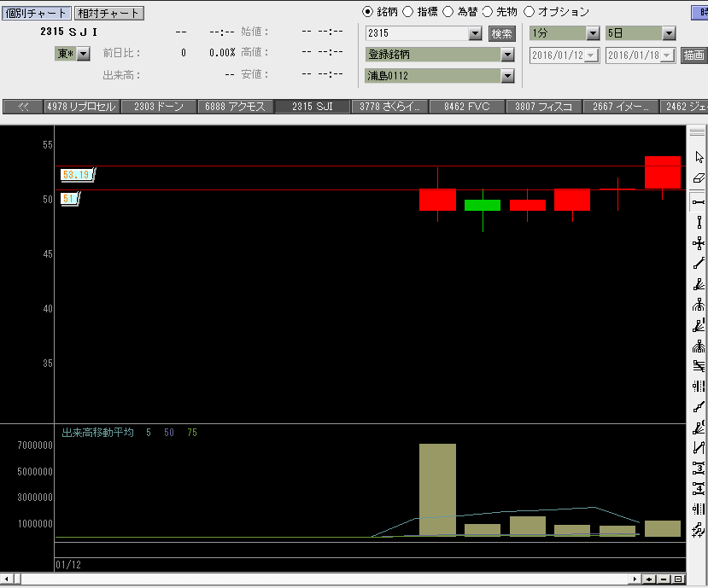708x588 pixels.
Task: Grab the toolbar grip handle at top
Action: tap(697, 131)
